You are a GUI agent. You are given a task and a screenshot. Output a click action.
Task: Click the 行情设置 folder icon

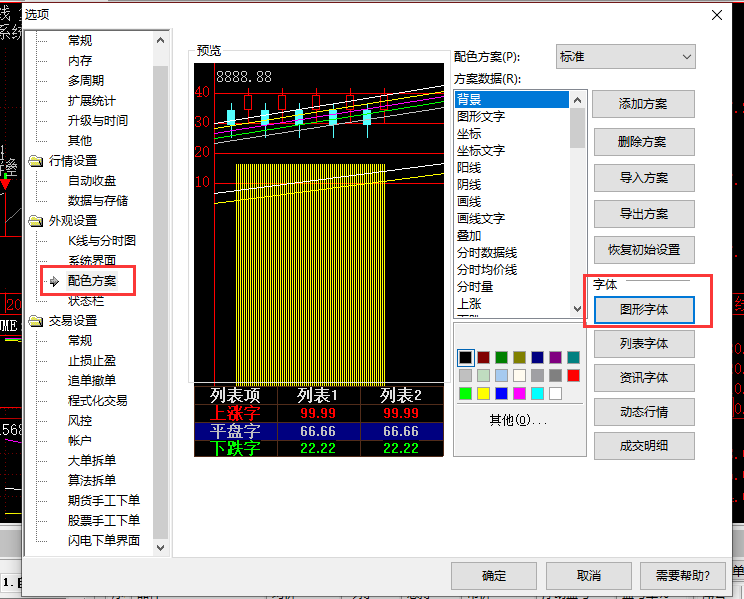click(36, 161)
